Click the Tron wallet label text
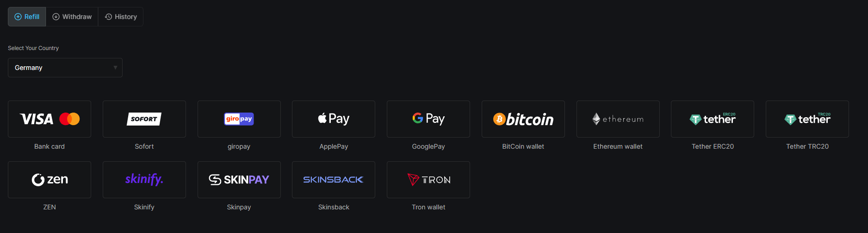868x233 pixels. point(428,207)
